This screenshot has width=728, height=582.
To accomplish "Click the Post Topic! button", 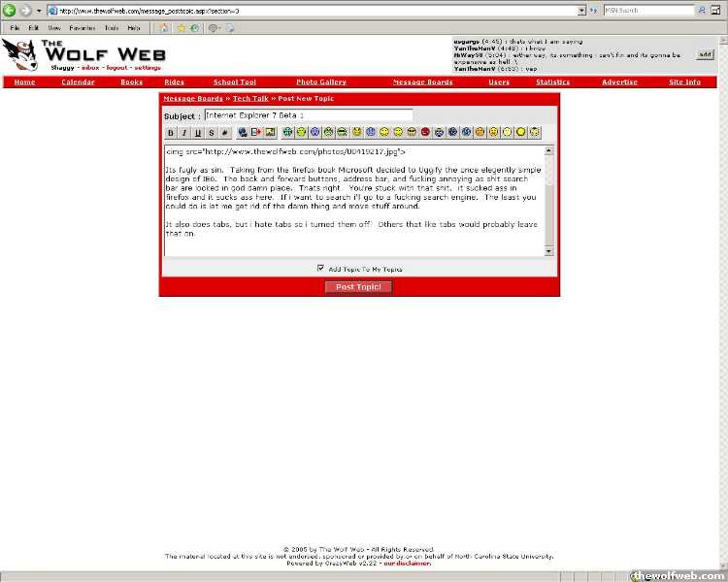I will coord(358,287).
